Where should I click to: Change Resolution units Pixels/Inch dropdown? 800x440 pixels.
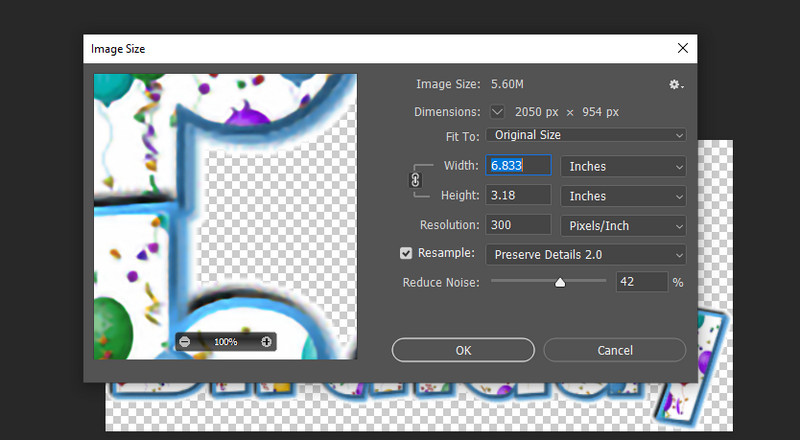point(623,226)
